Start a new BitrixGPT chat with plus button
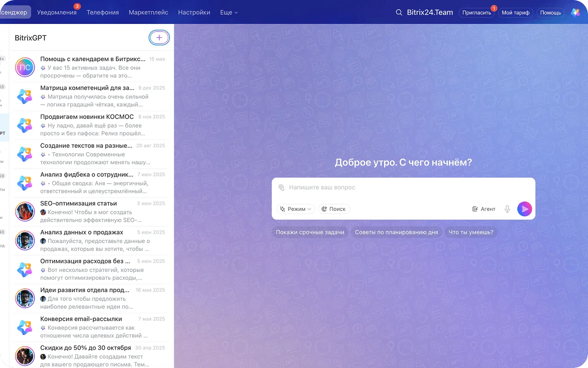Image resolution: width=588 pixels, height=368 pixels. (159, 38)
